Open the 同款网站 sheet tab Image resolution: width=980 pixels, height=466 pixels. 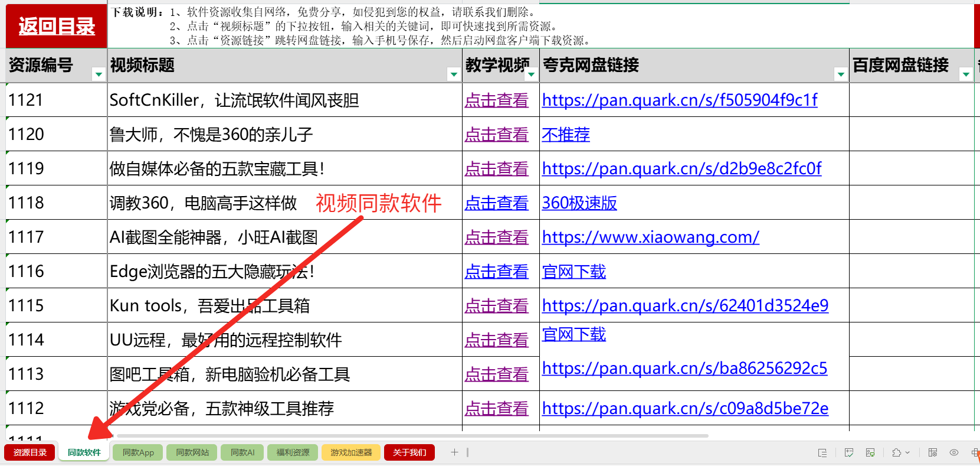coord(192,452)
